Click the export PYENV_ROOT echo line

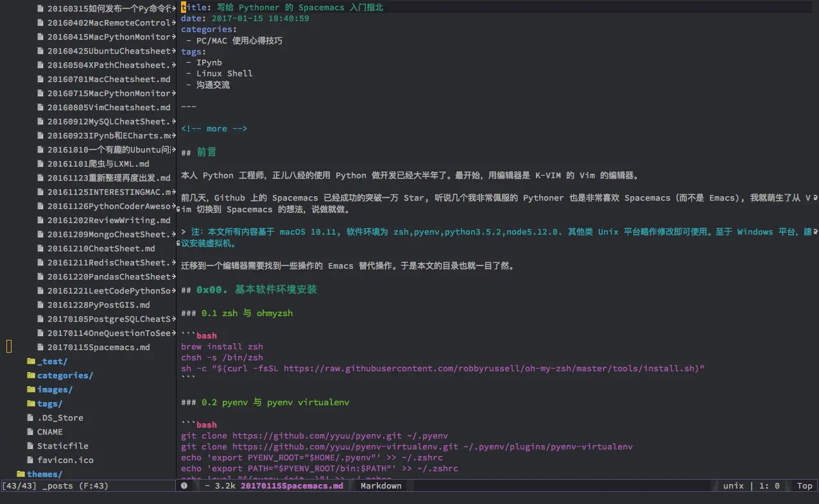coord(312,458)
